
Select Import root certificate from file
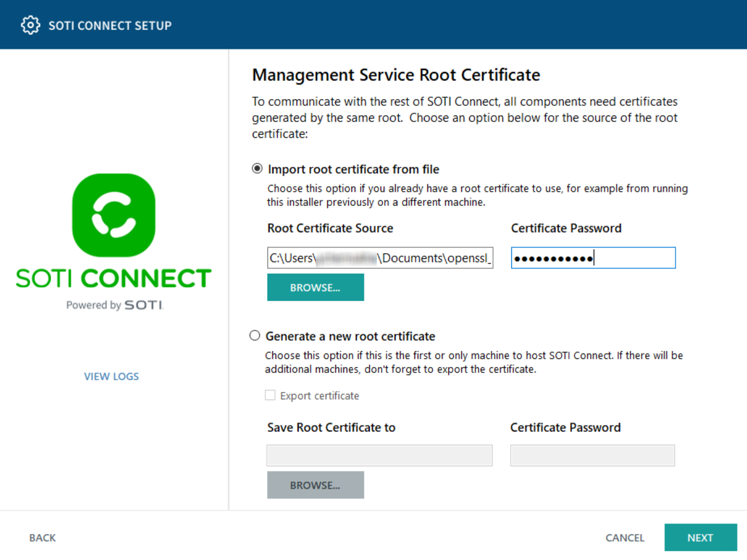[x=257, y=169]
